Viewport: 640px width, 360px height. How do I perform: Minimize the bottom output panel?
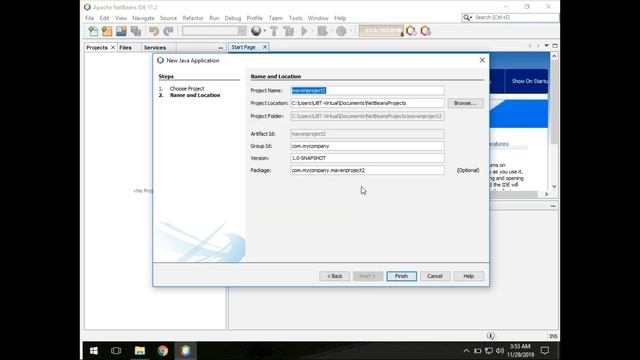(x=553, y=206)
